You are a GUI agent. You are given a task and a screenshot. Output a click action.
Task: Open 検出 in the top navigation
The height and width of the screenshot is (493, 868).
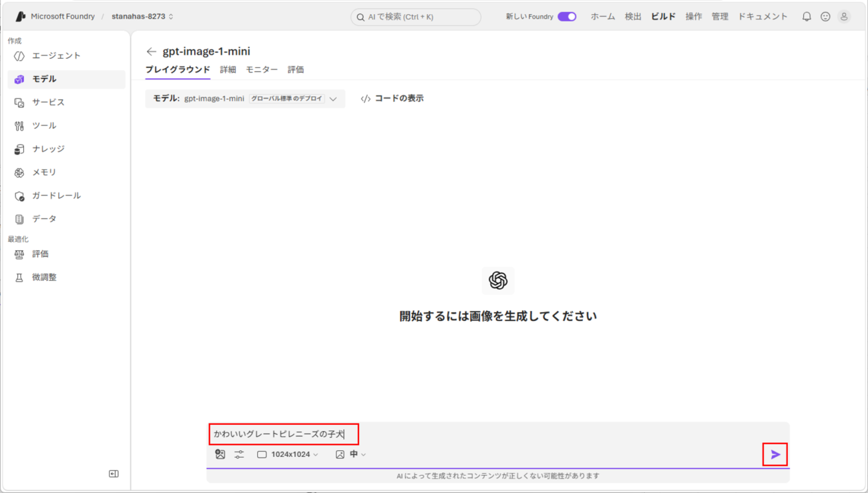[x=633, y=17]
